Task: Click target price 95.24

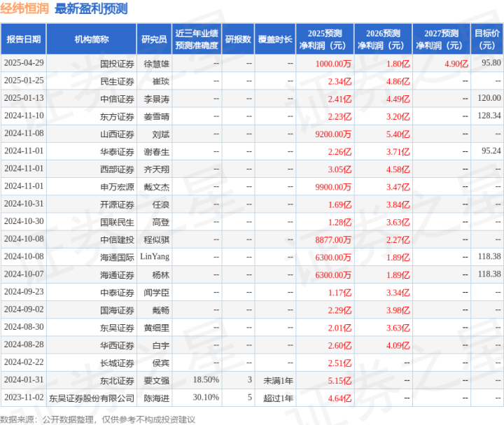Action: pos(491,151)
